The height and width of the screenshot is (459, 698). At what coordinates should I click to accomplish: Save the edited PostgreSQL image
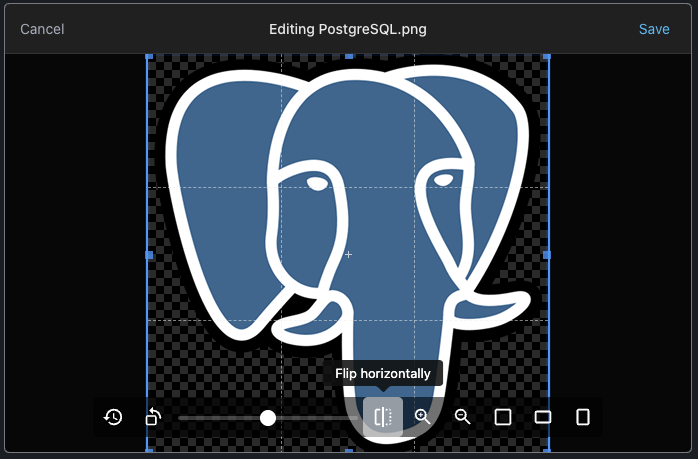[654, 29]
